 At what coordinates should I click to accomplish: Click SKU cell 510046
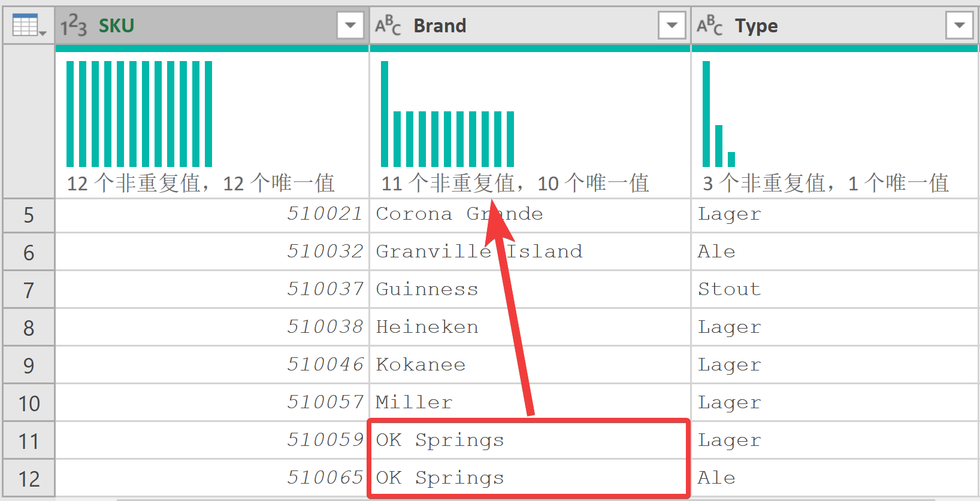[x=212, y=365]
